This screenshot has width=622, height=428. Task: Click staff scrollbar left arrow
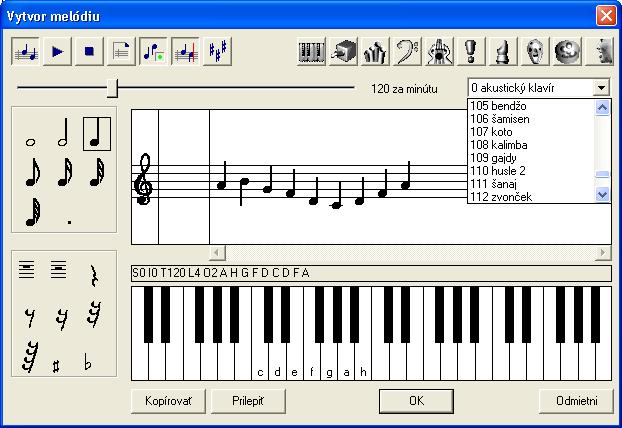[217, 252]
